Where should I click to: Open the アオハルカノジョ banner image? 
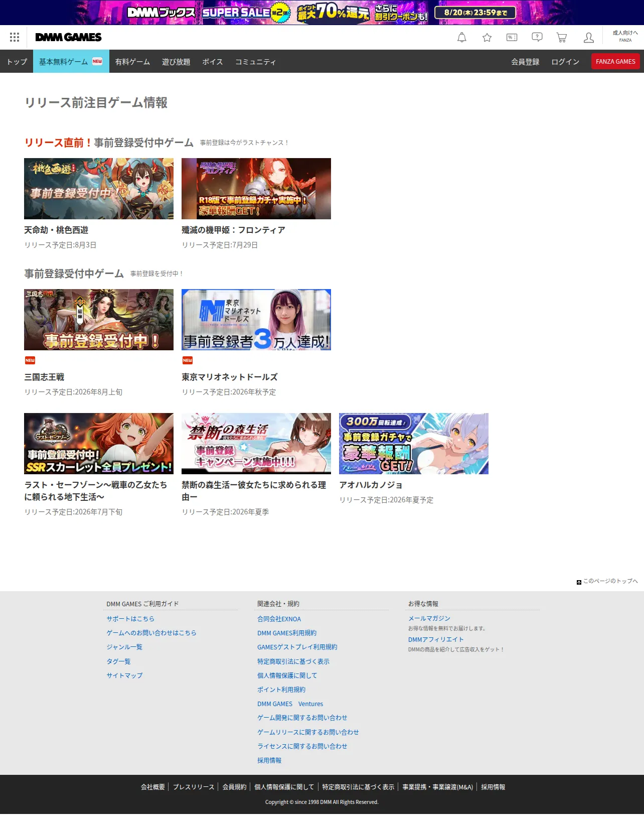click(x=414, y=444)
